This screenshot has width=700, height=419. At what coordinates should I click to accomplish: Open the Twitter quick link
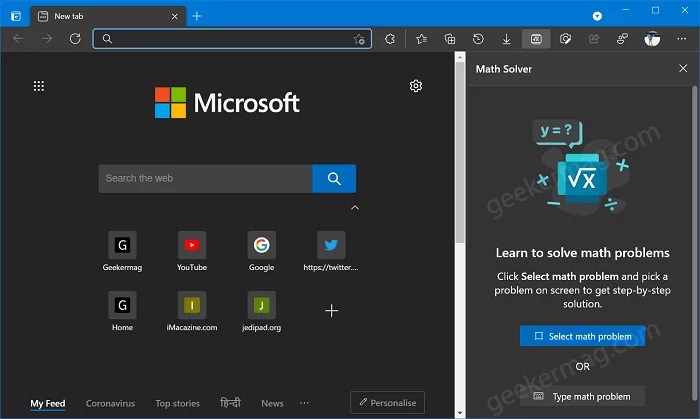(x=331, y=251)
